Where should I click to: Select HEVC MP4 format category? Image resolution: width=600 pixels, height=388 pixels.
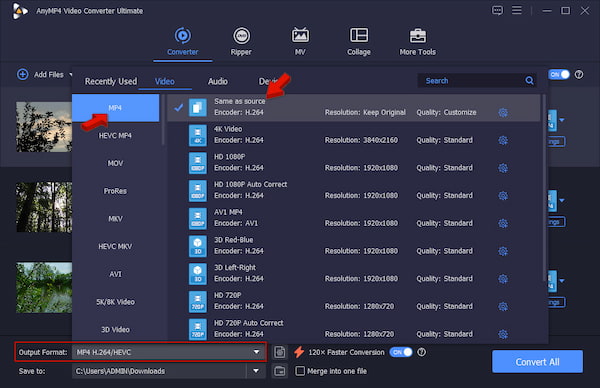115,135
